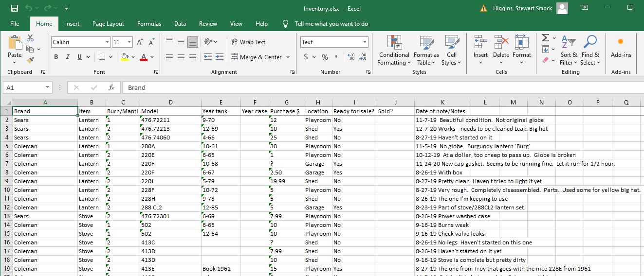The width and height of the screenshot is (644, 276).
Task: Toggle Align Left
Action: [169, 57]
